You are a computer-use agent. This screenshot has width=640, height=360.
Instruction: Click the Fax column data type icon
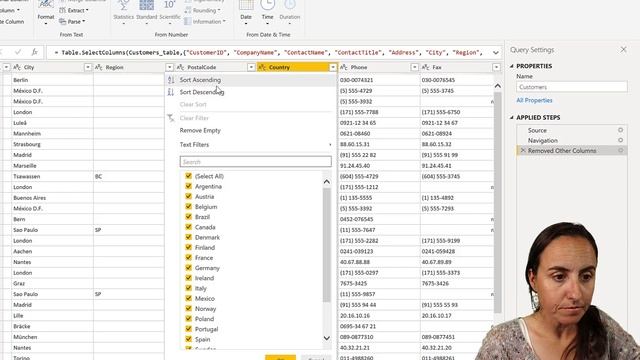425,67
